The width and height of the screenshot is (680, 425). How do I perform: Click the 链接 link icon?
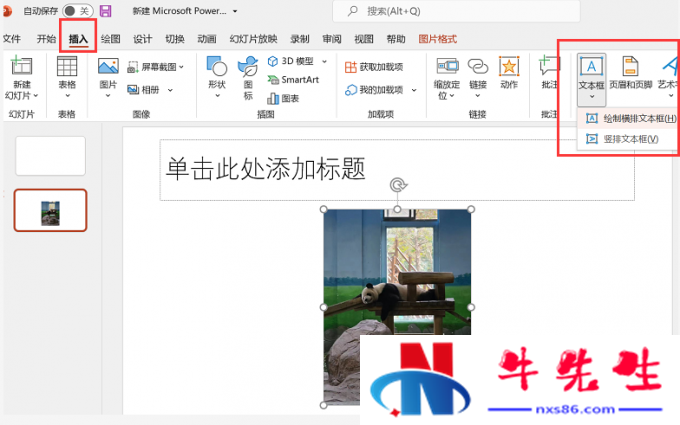click(478, 66)
